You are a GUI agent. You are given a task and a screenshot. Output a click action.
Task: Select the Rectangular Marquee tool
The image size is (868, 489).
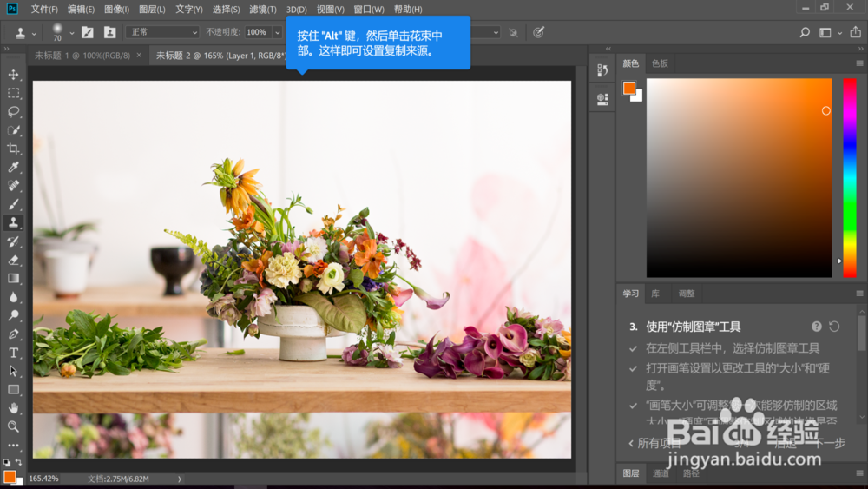click(13, 93)
